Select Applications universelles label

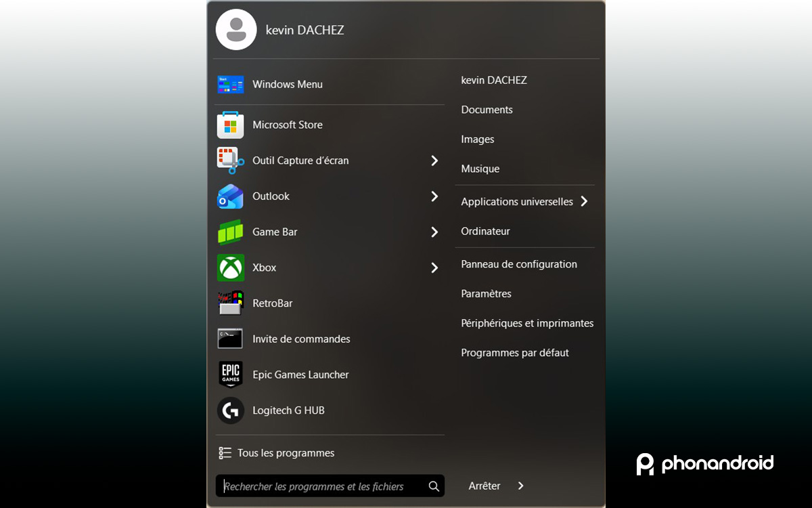(517, 202)
